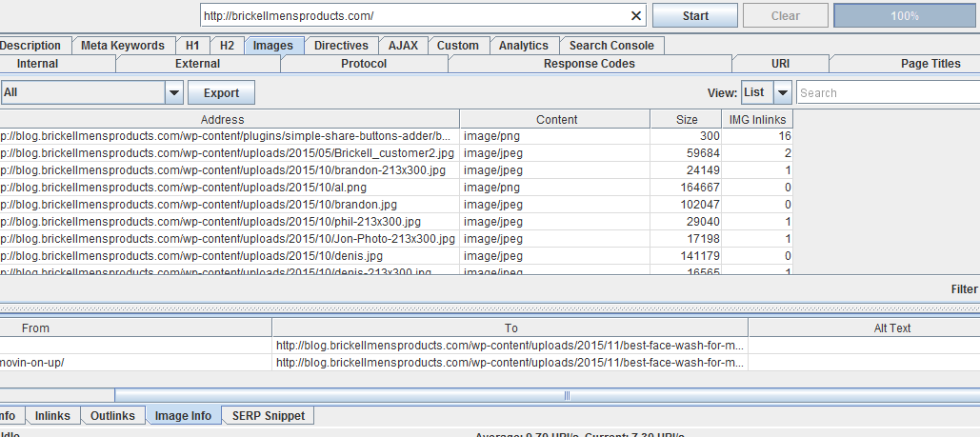Sort by the IMG Inlinks column header
The height and width of the screenshot is (437, 980).
(x=757, y=119)
